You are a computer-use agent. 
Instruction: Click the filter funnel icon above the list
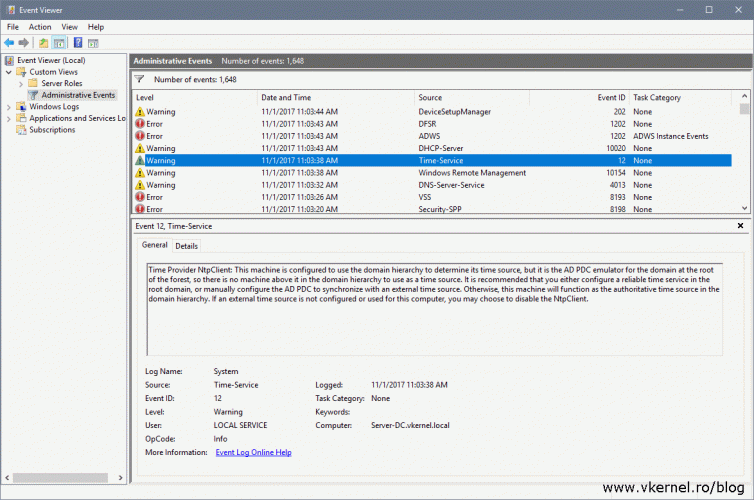click(x=139, y=79)
